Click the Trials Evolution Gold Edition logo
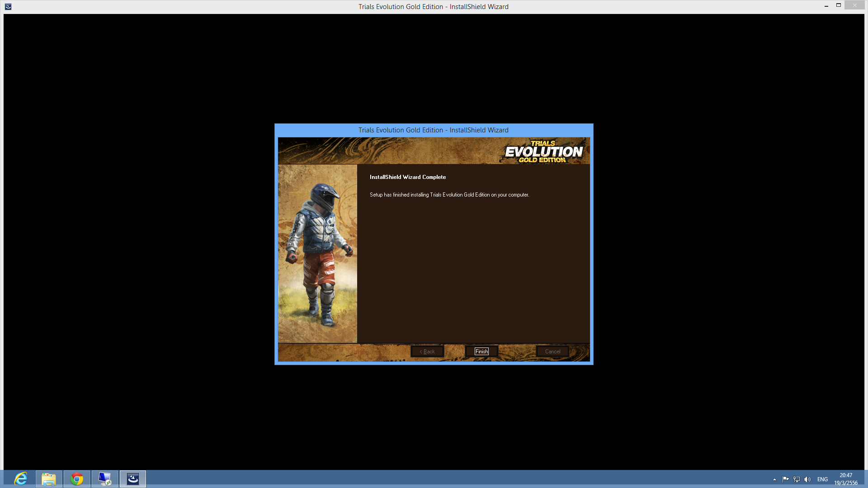Viewport: 868px width, 488px height. click(543, 151)
